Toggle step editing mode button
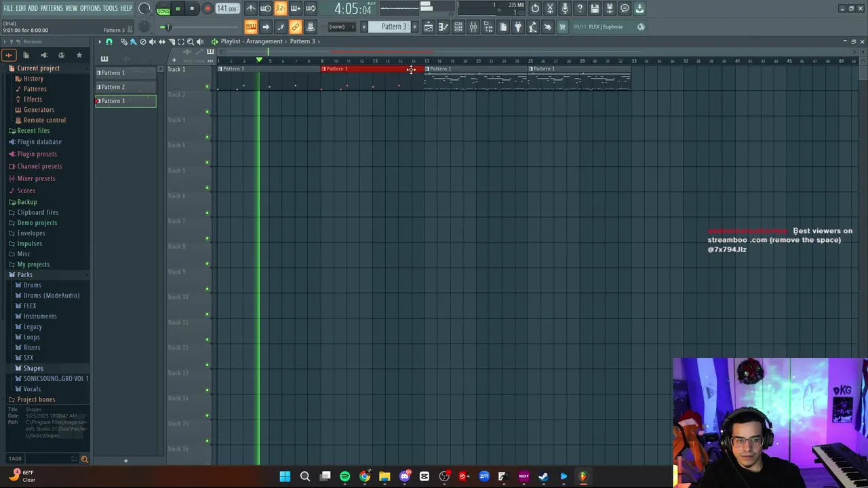 [281, 27]
